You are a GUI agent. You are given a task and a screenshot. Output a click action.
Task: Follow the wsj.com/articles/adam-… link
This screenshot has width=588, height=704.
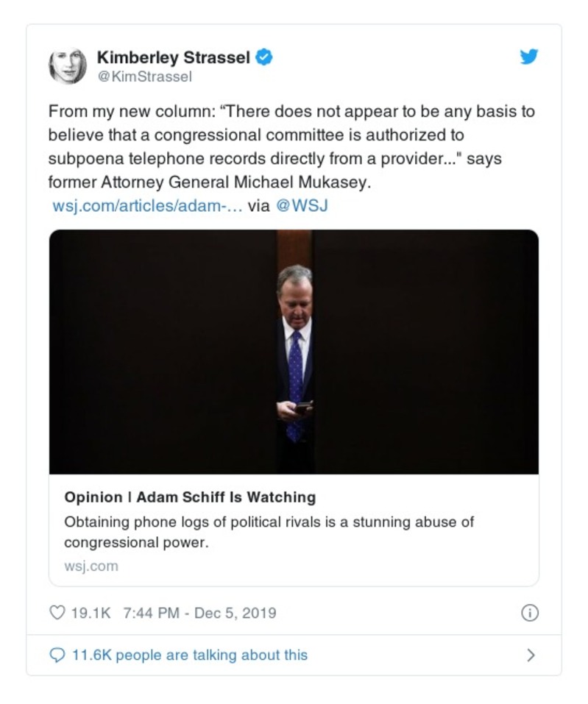click(147, 206)
